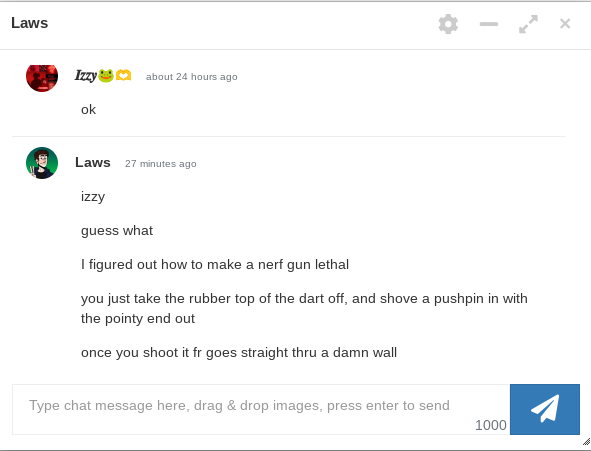Focus the chat message input field

261,409
